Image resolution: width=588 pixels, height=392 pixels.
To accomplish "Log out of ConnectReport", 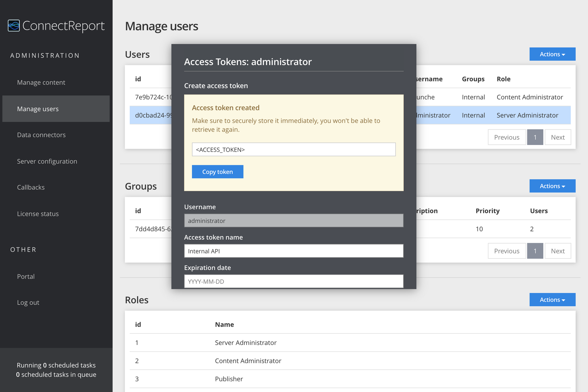I will 28,302.
